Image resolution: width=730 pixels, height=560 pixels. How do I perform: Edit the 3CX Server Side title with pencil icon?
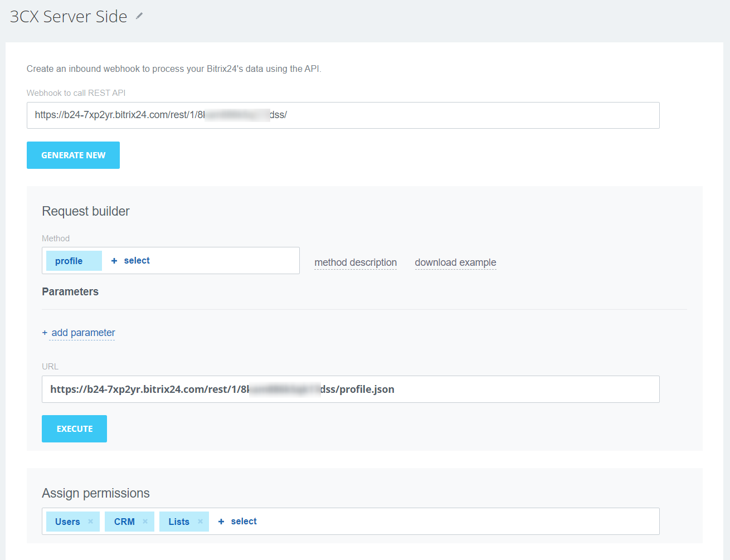point(139,16)
